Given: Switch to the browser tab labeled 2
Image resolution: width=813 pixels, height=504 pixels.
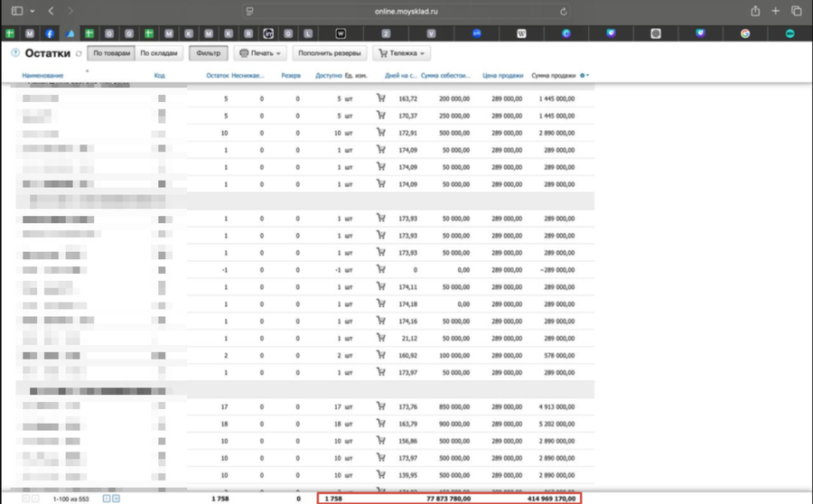Looking at the screenshot, I should click(386, 33).
